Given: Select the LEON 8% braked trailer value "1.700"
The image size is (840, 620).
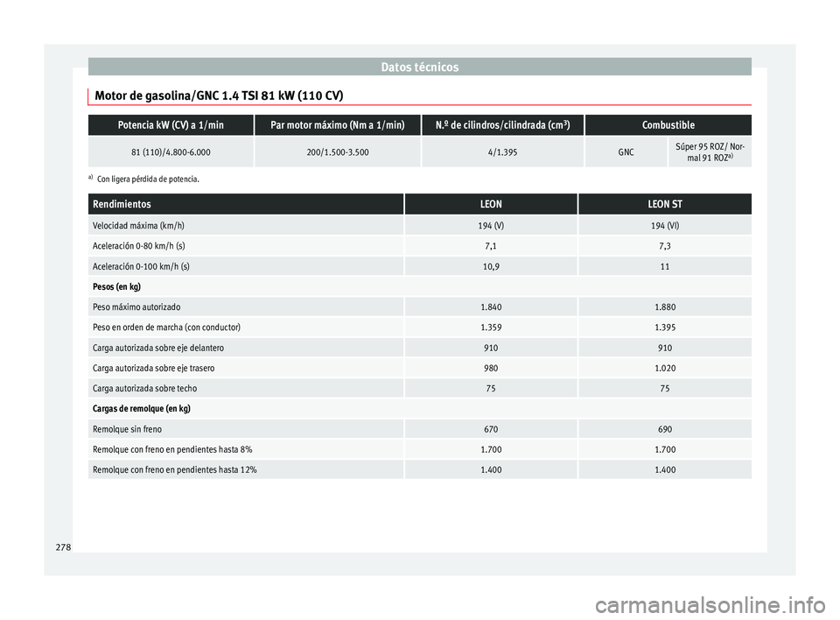Looking at the screenshot, I should [x=491, y=449].
